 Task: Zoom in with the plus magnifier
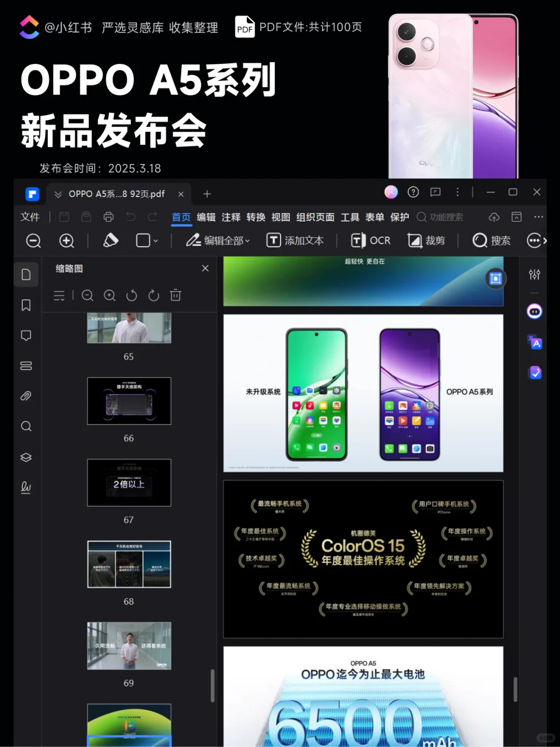[x=67, y=241]
